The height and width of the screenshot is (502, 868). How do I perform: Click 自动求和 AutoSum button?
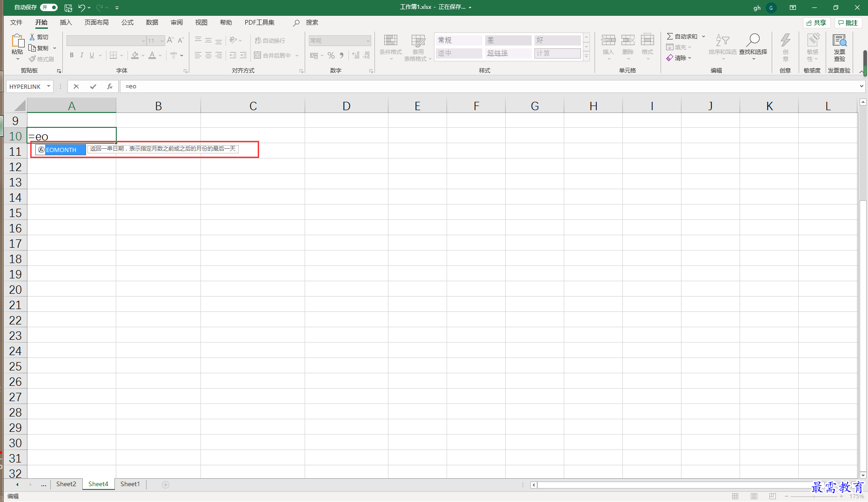click(x=682, y=36)
